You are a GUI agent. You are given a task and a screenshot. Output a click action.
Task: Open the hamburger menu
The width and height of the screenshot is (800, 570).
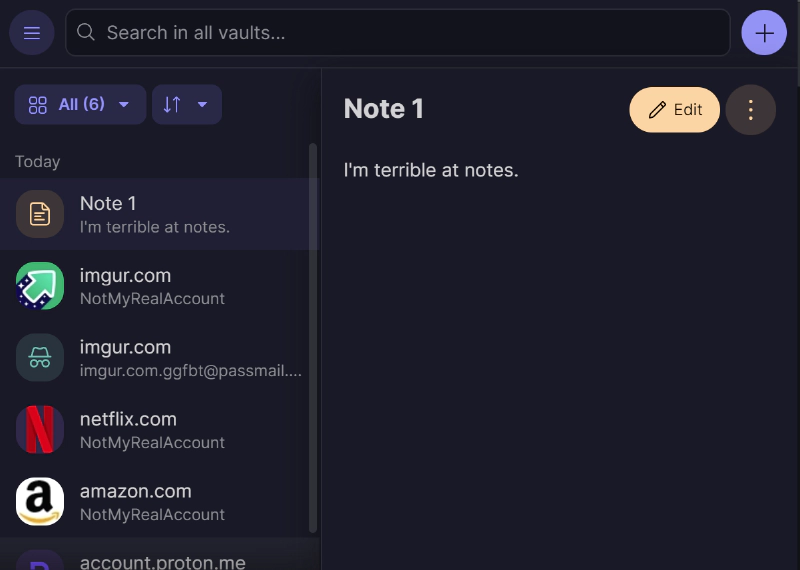32,33
